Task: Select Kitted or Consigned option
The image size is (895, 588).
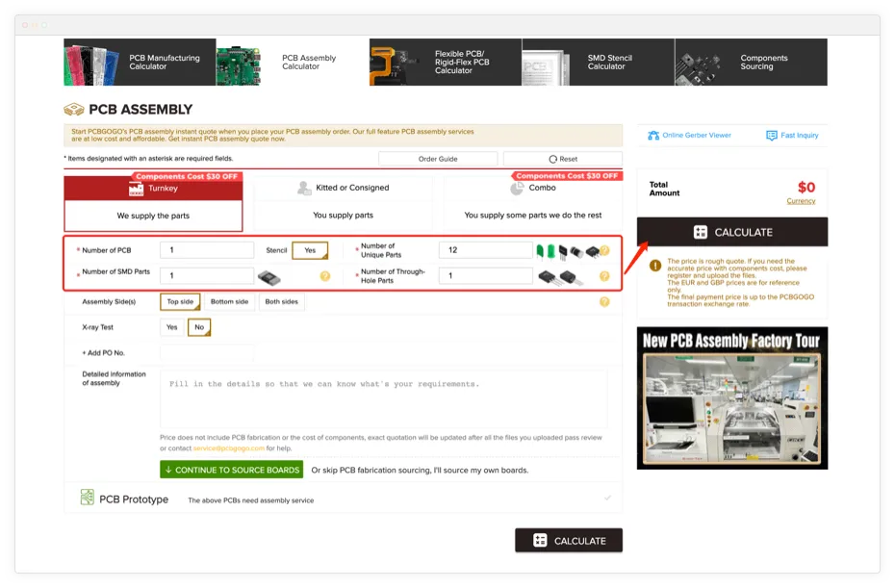Action: 343,202
